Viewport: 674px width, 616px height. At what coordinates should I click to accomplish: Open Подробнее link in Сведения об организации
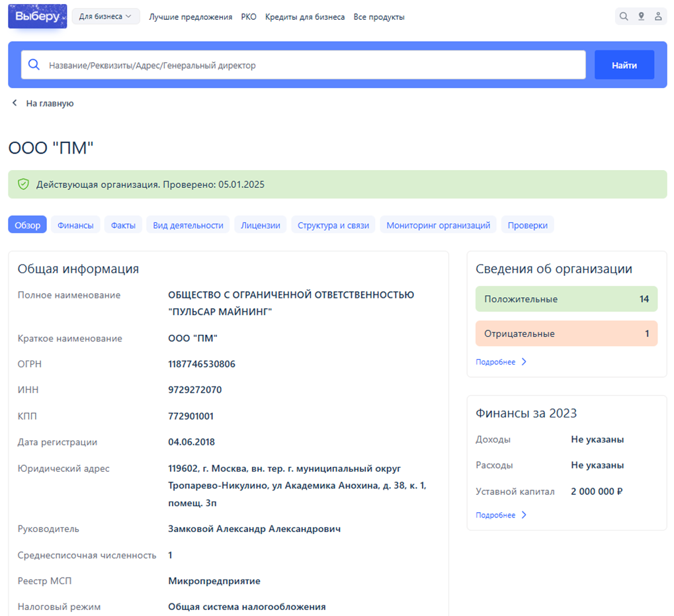[x=495, y=362]
